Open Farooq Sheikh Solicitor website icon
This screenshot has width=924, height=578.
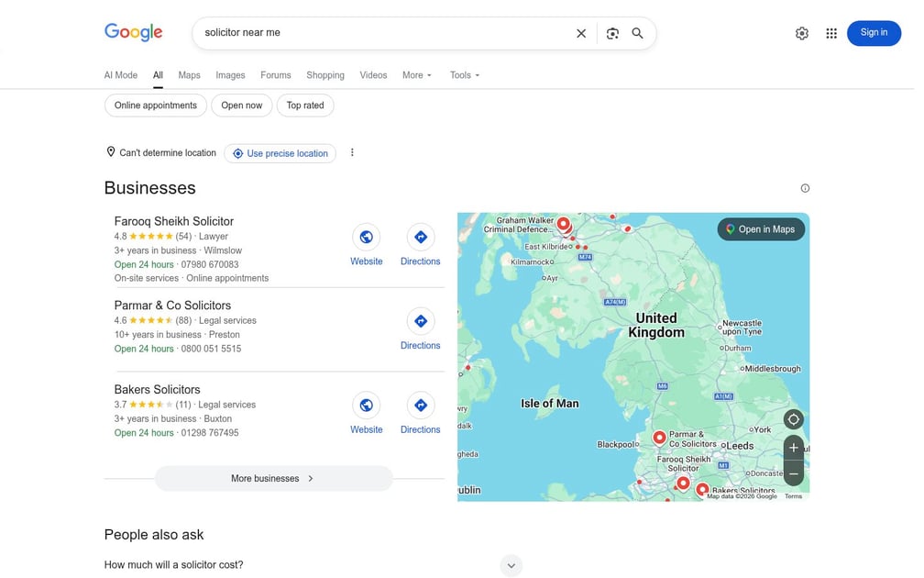[367, 237]
